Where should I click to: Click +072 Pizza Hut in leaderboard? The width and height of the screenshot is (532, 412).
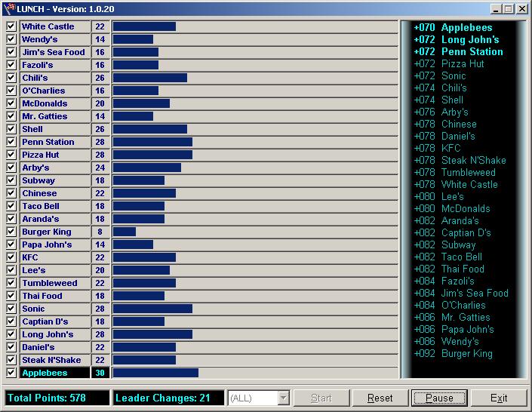449,63
